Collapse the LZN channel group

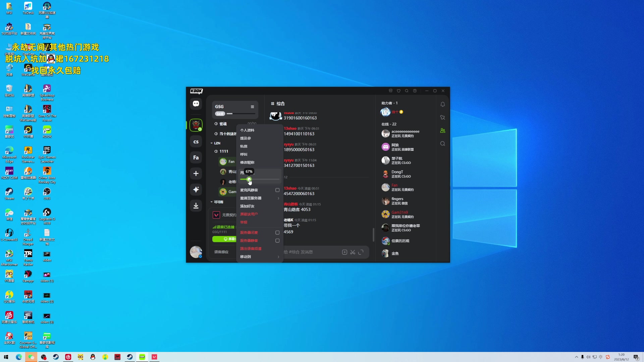(215, 143)
